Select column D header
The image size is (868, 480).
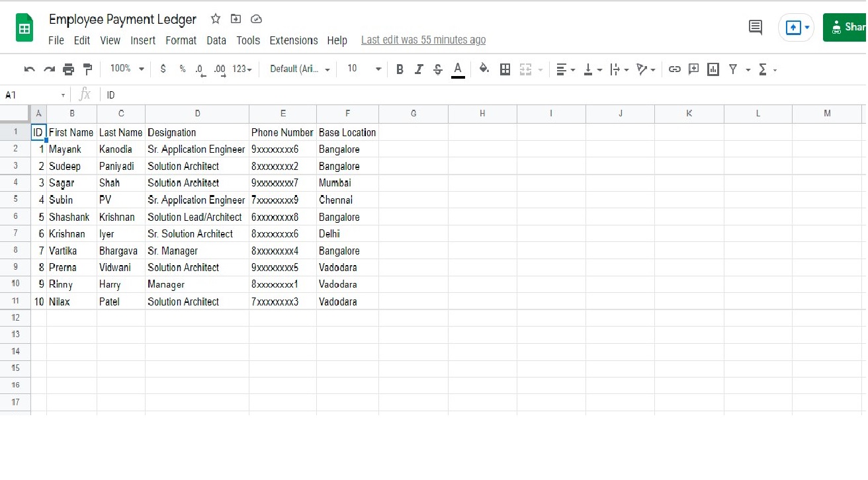(x=197, y=114)
